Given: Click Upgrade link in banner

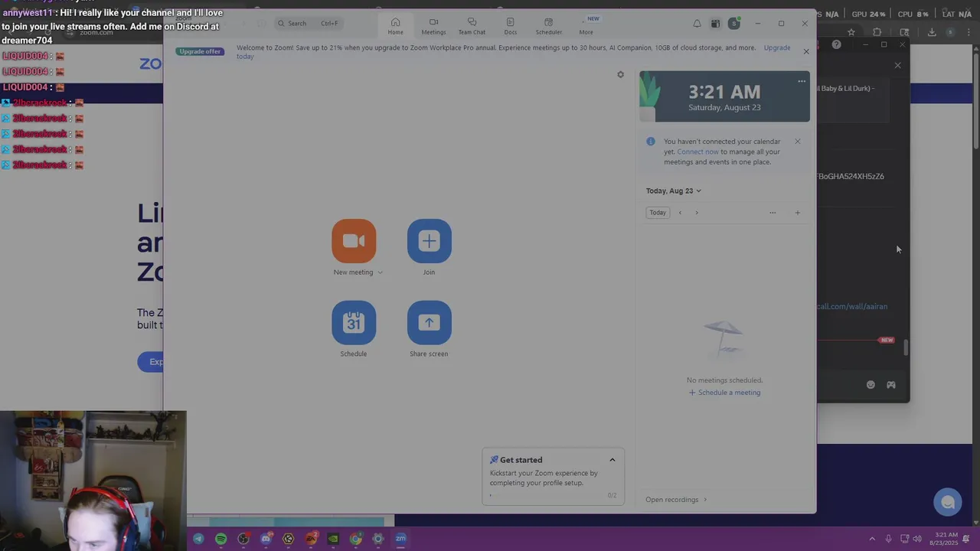Looking at the screenshot, I should (x=777, y=47).
